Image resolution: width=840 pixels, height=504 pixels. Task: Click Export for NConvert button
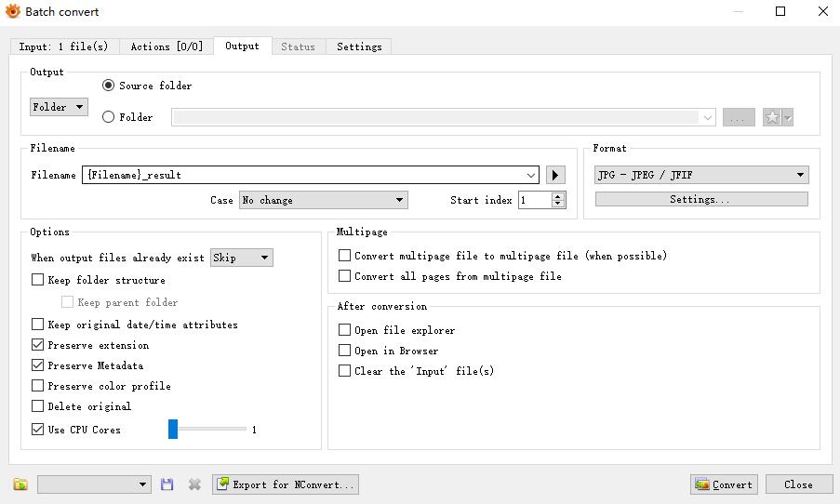[285, 484]
